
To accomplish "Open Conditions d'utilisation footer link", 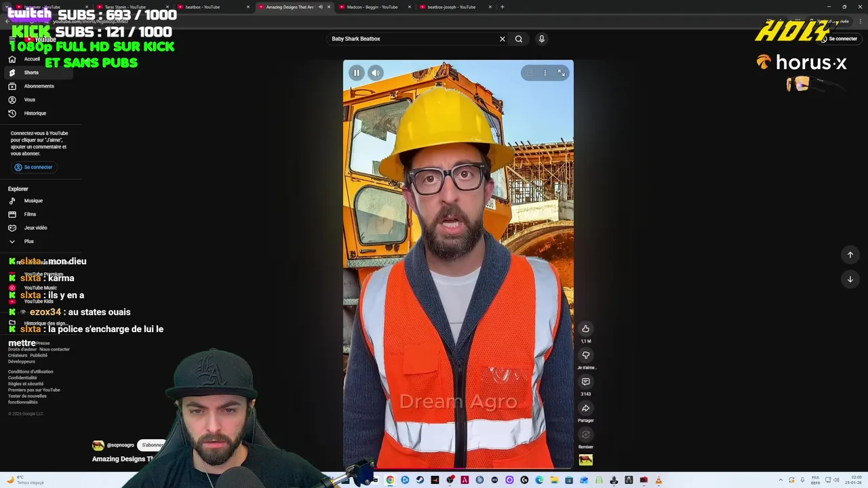I will click(x=31, y=371).
